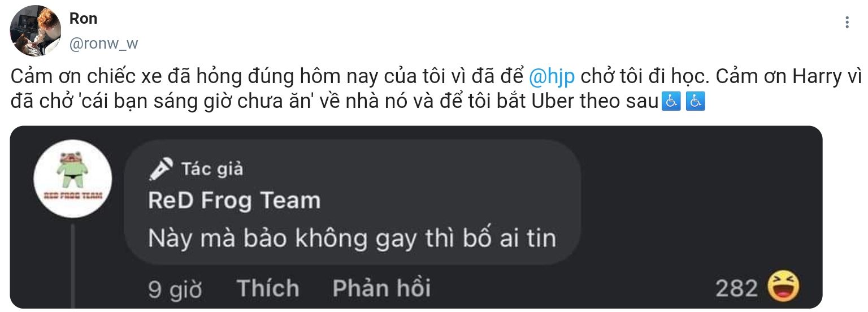Open the @hjp mention link
868x312 pixels.
click(552, 77)
